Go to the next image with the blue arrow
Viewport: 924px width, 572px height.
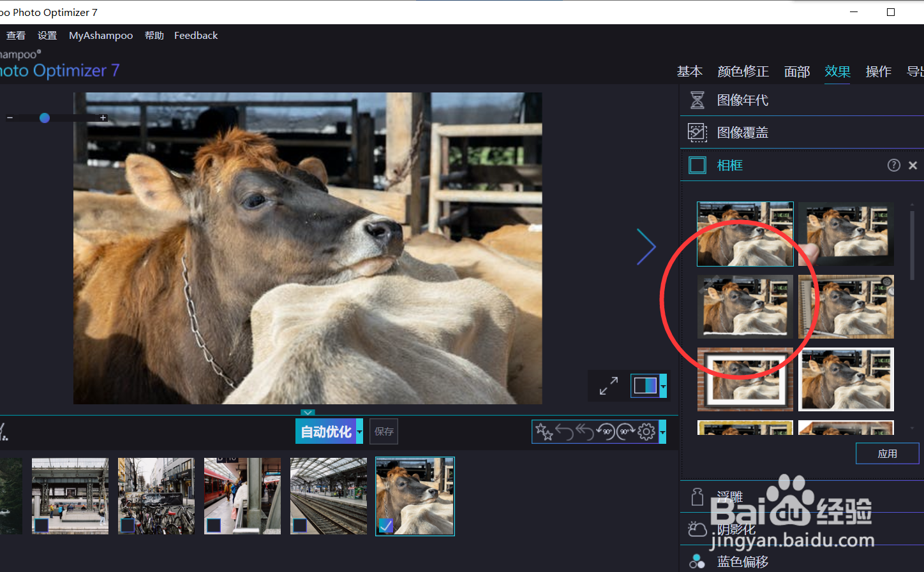(646, 246)
